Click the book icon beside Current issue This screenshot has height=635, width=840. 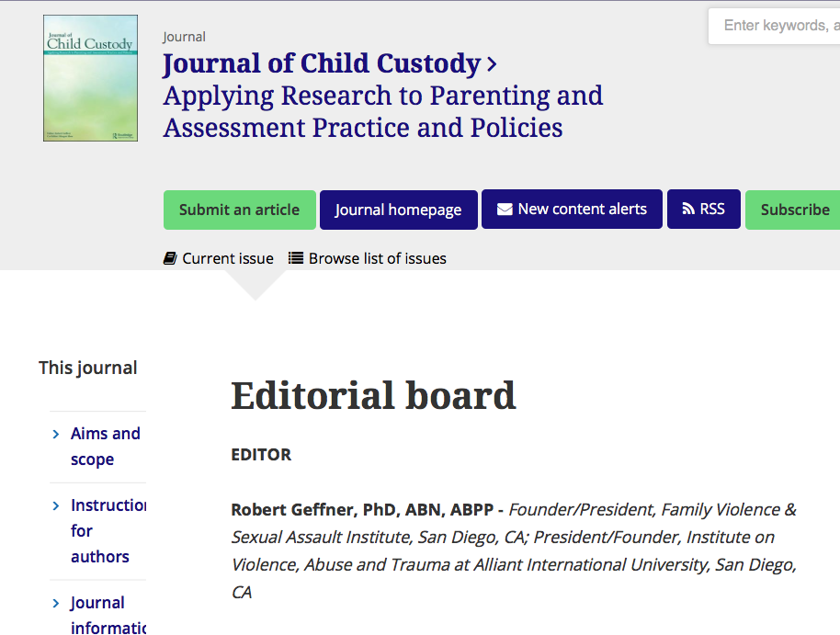(170, 258)
